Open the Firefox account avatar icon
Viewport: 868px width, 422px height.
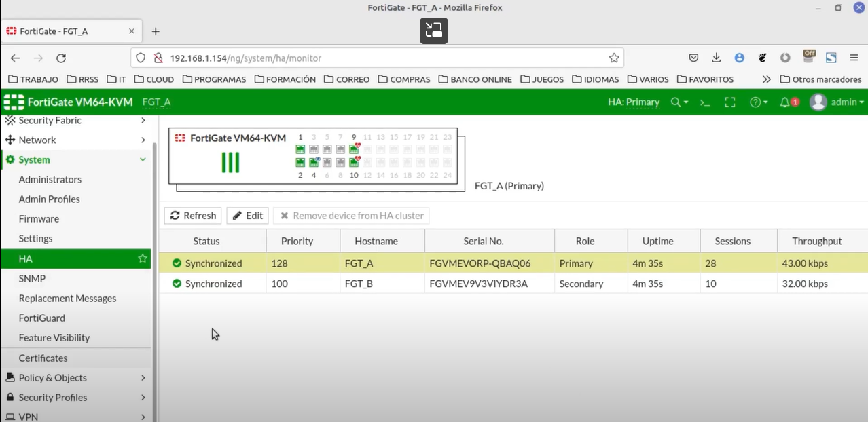[x=740, y=58]
